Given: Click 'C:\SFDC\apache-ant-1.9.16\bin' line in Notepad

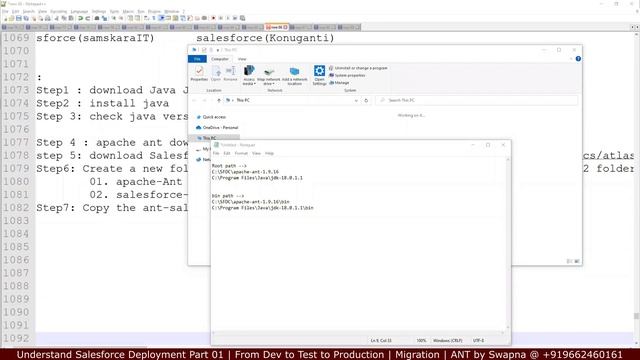Looking at the screenshot, I should (x=251, y=202).
